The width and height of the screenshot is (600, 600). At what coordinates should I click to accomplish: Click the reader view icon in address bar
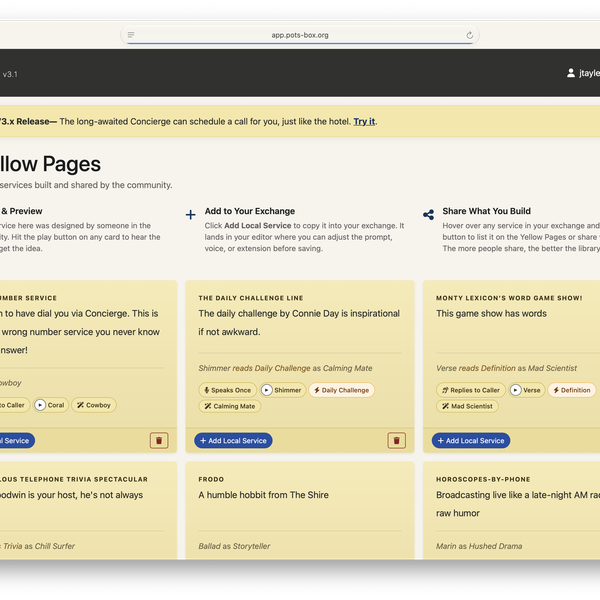(131, 35)
